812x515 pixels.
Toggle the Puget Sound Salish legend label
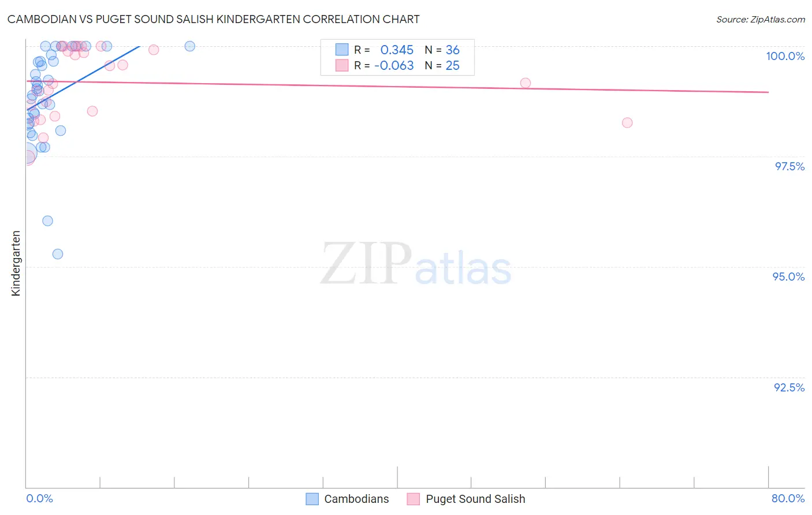click(x=475, y=499)
